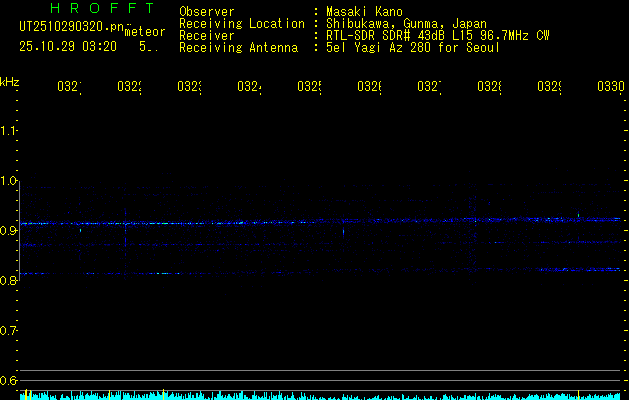Image resolution: width=629 pixels, height=400 pixels.
Task: Click the 0.7 frequency axis tick
Action: coord(9,331)
